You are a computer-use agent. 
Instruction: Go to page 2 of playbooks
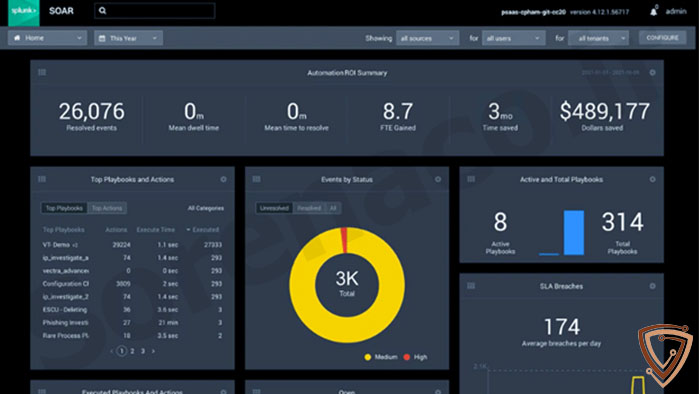pos(133,351)
